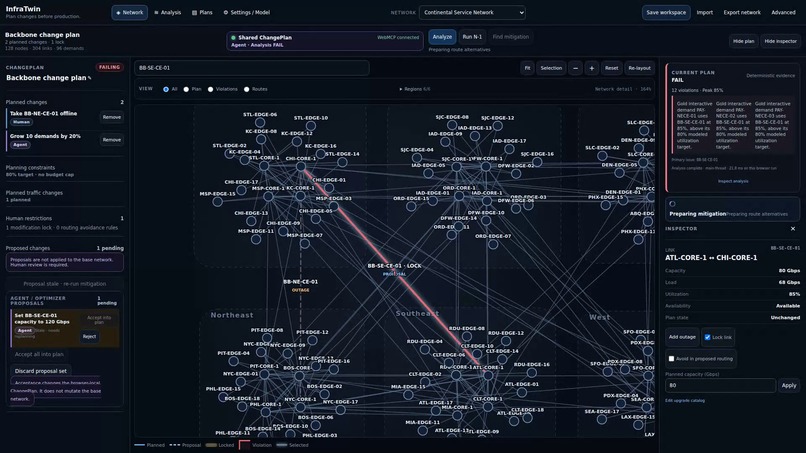The width and height of the screenshot is (806, 453).
Task: Remove the Grow 10 demands change
Action: coord(112,140)
